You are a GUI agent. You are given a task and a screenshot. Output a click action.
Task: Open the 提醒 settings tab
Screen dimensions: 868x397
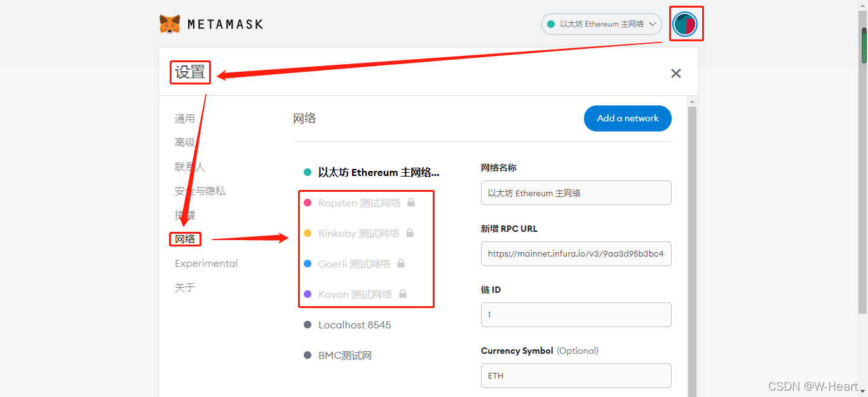pyautogui.click(x=185, y=215)
